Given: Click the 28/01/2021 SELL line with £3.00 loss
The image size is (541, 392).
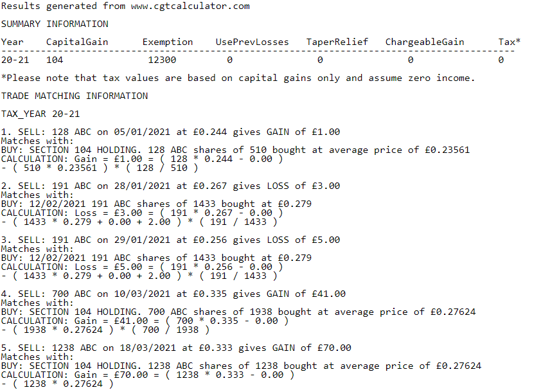Looking at the screenshot, I should click(170, 186).
